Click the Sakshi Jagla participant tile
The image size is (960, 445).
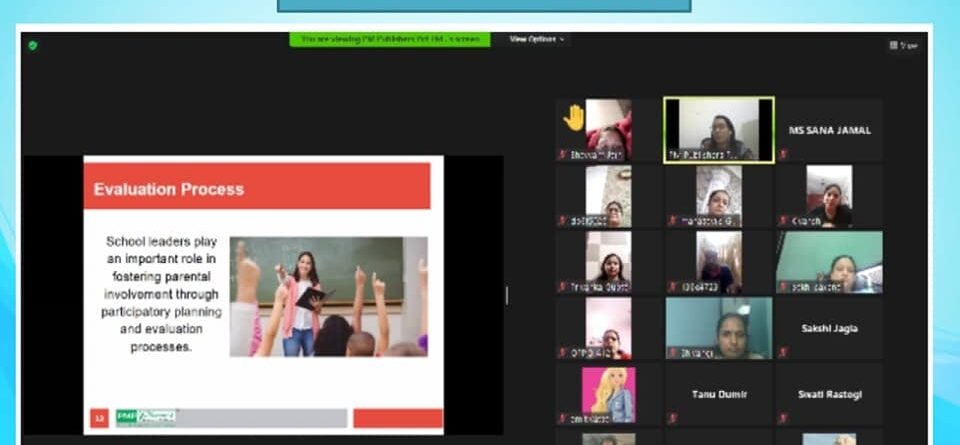829,328
